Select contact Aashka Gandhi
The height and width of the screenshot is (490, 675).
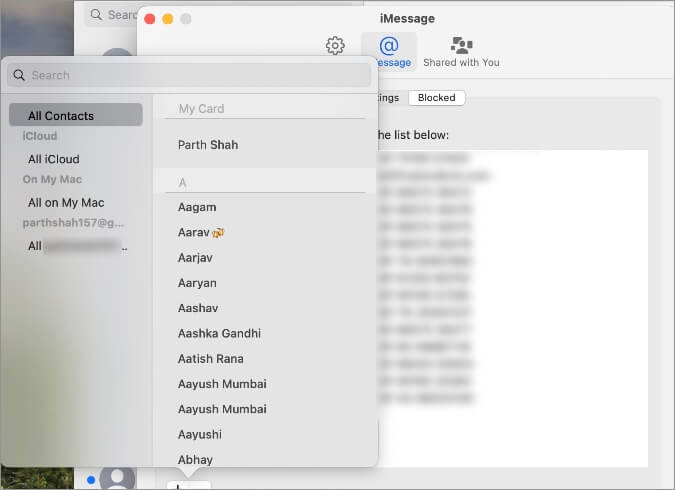pos(219,333)
